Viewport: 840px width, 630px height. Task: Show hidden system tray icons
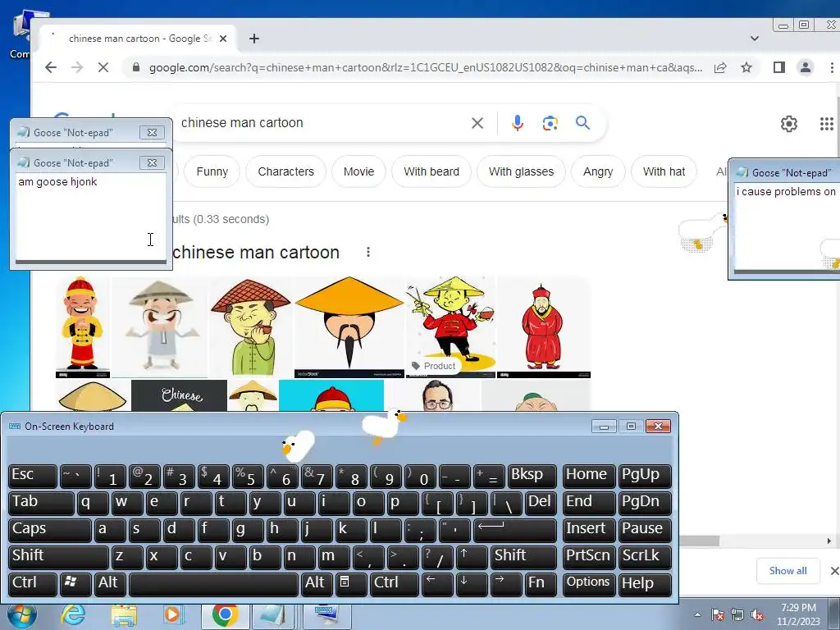tap(697, 614)
